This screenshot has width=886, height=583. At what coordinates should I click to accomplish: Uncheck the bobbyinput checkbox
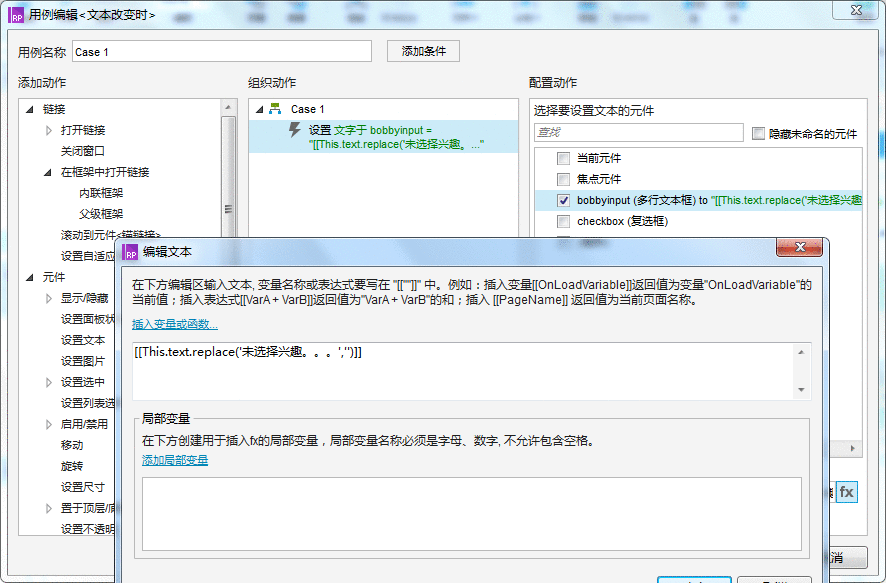pos(563,200)
